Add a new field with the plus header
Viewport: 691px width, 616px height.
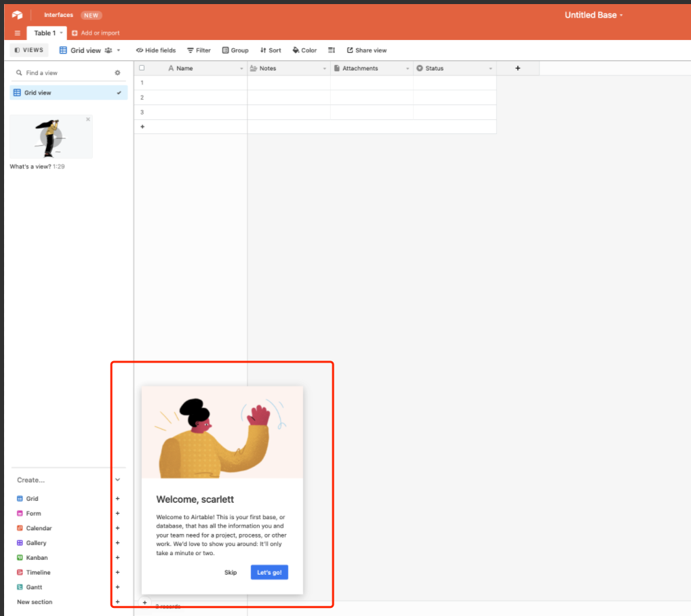(x=518, y=68)
